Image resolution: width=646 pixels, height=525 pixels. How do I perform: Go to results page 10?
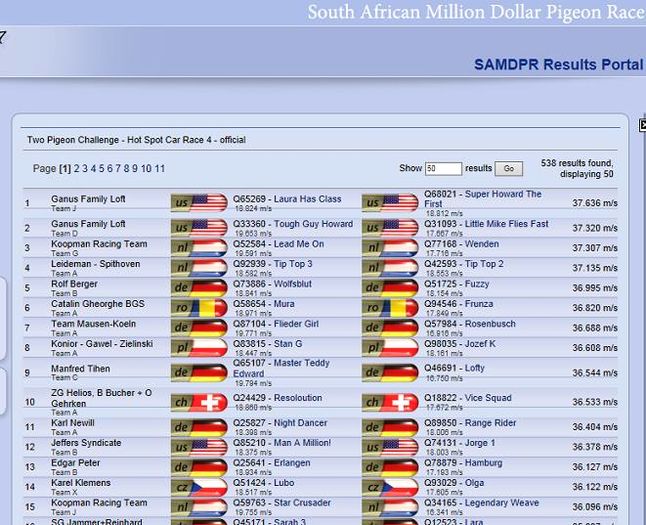coord(146,169)
